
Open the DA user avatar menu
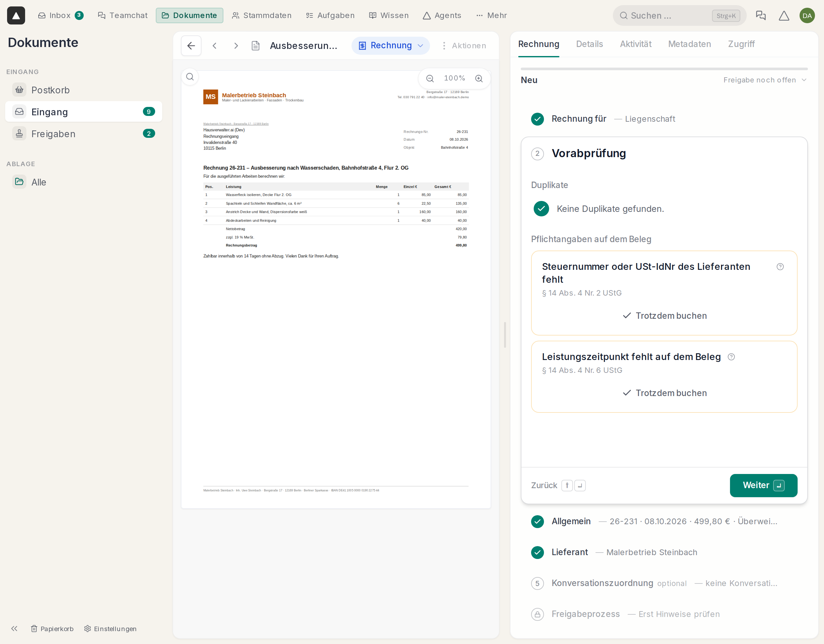807,15
